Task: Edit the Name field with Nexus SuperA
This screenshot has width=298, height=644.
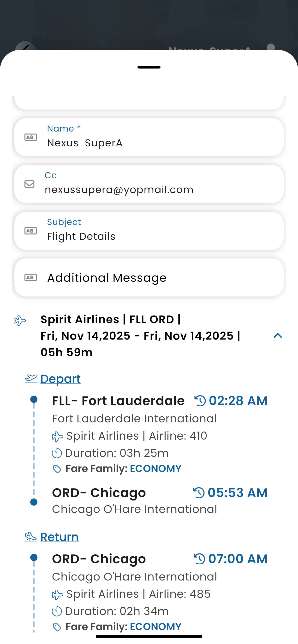Action: tap(160, 143)
